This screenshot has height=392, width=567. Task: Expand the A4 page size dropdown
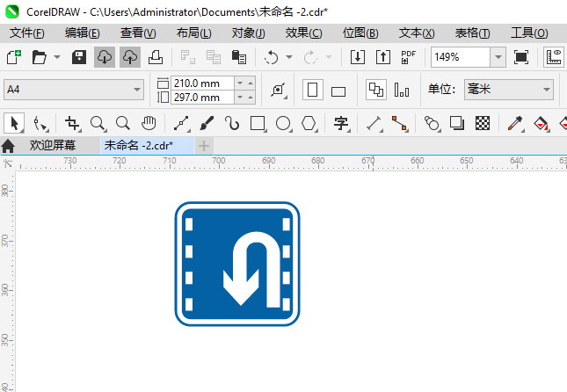tap(136, 90)
